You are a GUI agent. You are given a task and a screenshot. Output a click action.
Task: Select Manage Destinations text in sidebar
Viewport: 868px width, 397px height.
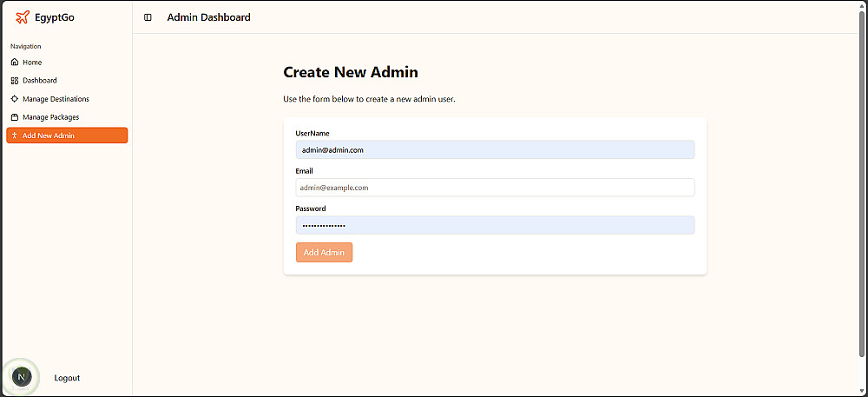tap(56, 99)
